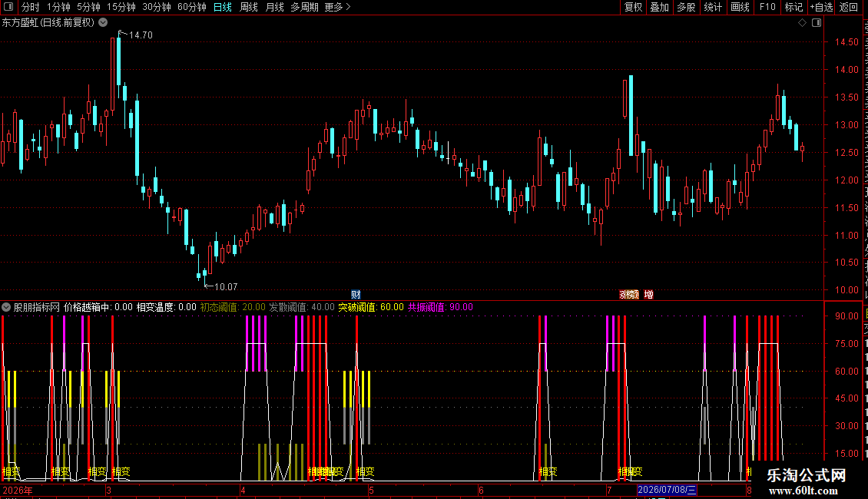Click the 增 event marker

coord(649,294)
